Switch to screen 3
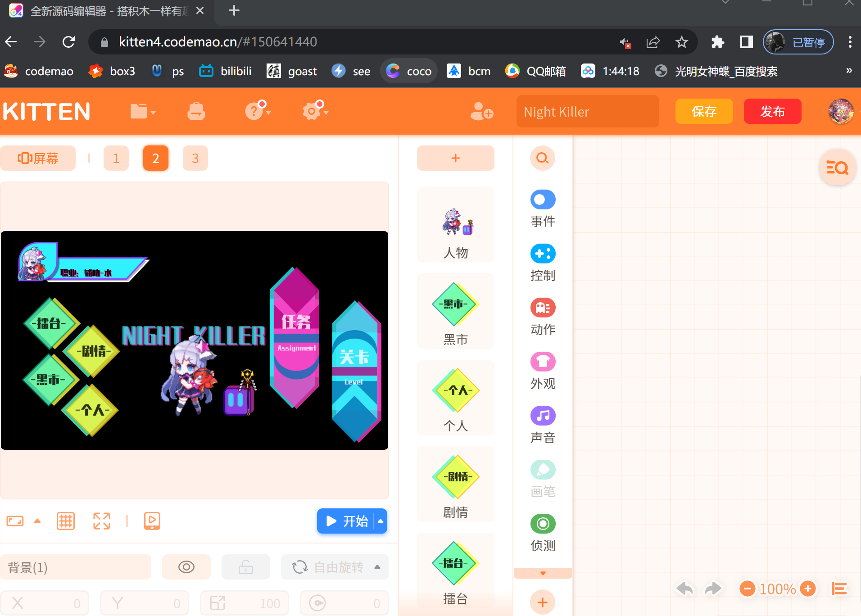 point(195,158)
